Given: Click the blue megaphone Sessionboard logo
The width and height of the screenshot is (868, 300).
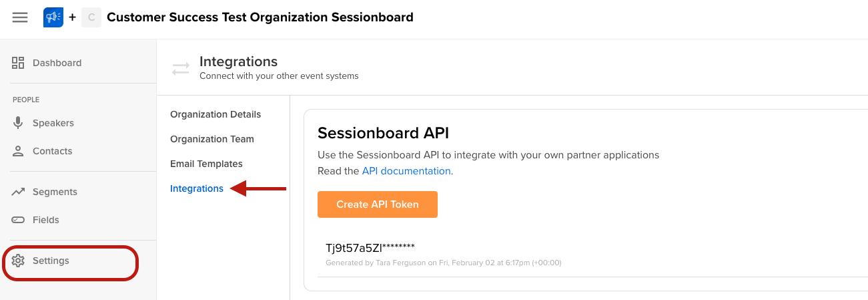Looking at the screenshot, I should (x=53, y=17).
